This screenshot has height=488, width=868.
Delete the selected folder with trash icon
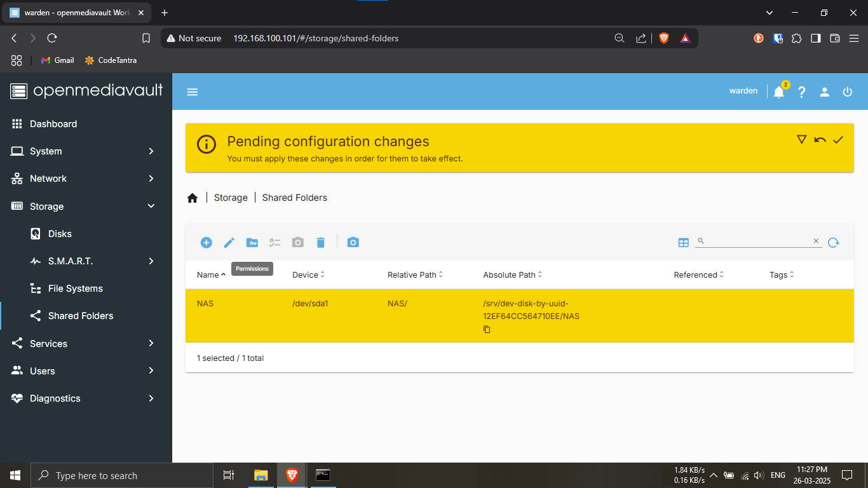pos(321,242)
